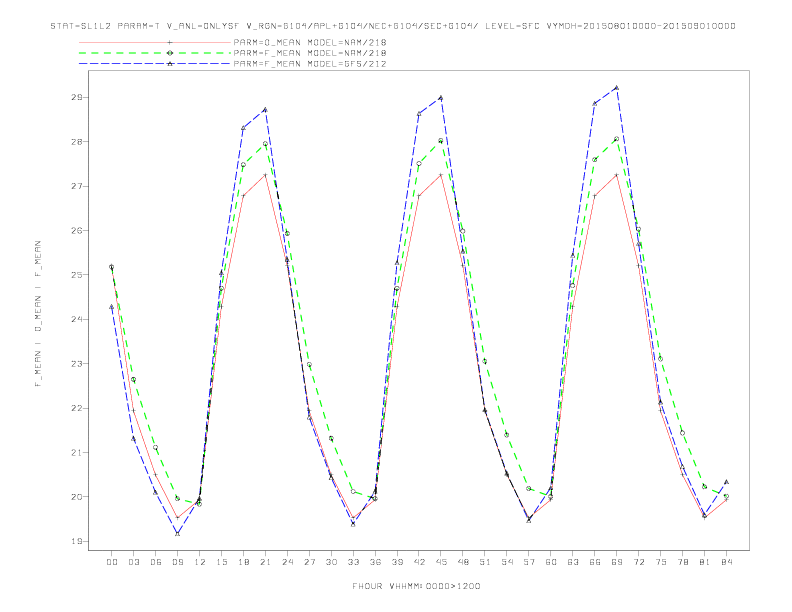This screenshot has height=612, width=792.
Task: Click x-axis forecast hour label 48
Action: [x=463, y=562]
